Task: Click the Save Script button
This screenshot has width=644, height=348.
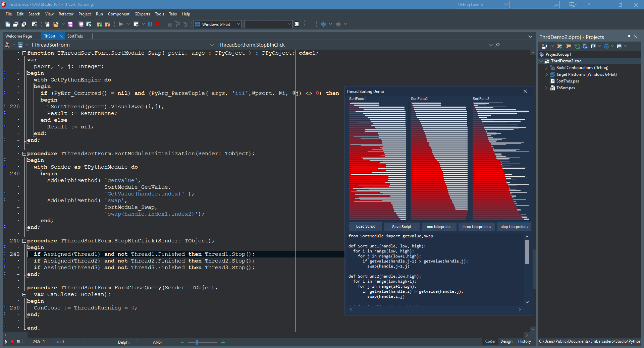Action: point(401,227)
